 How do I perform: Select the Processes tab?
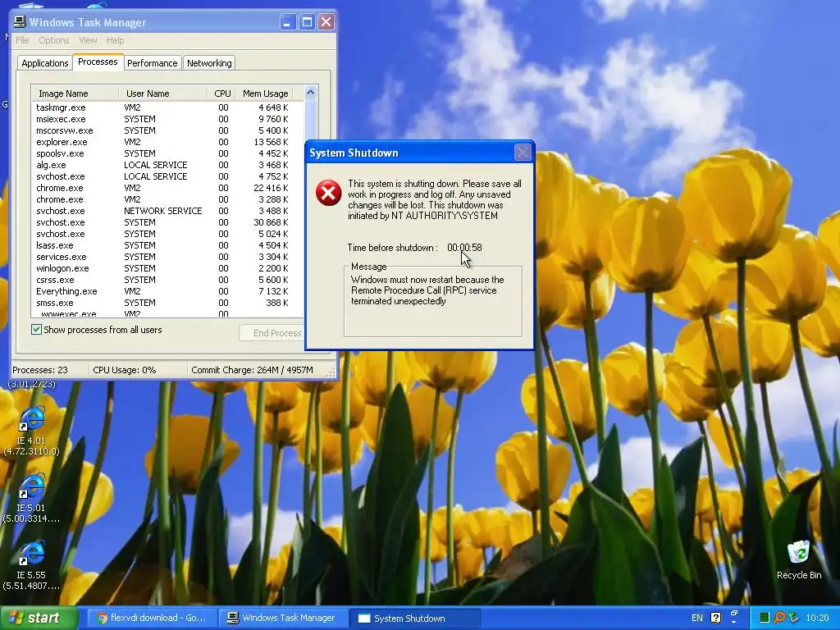click(x=98, y=62)
